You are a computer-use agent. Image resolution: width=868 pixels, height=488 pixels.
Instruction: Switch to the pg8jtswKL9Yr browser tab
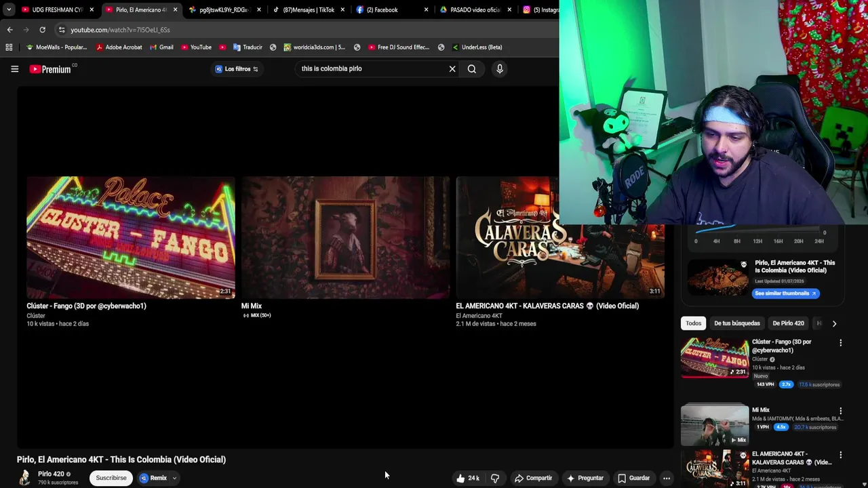coord(224,9)
